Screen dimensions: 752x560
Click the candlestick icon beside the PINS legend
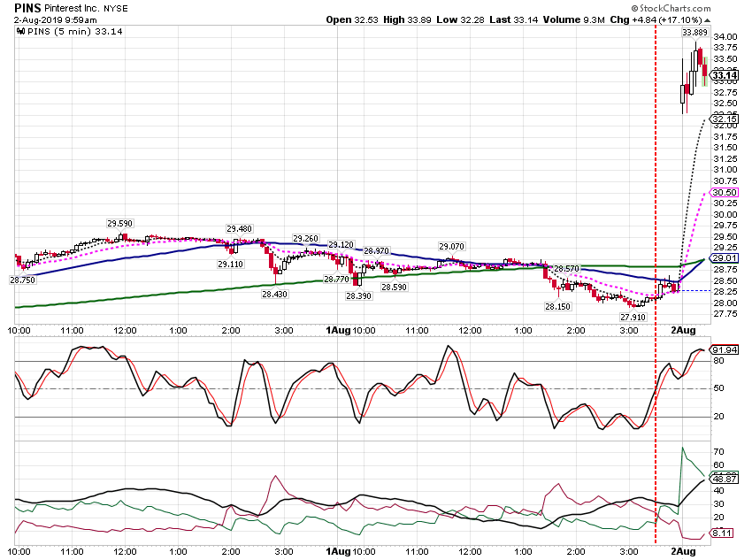point(20,32)
